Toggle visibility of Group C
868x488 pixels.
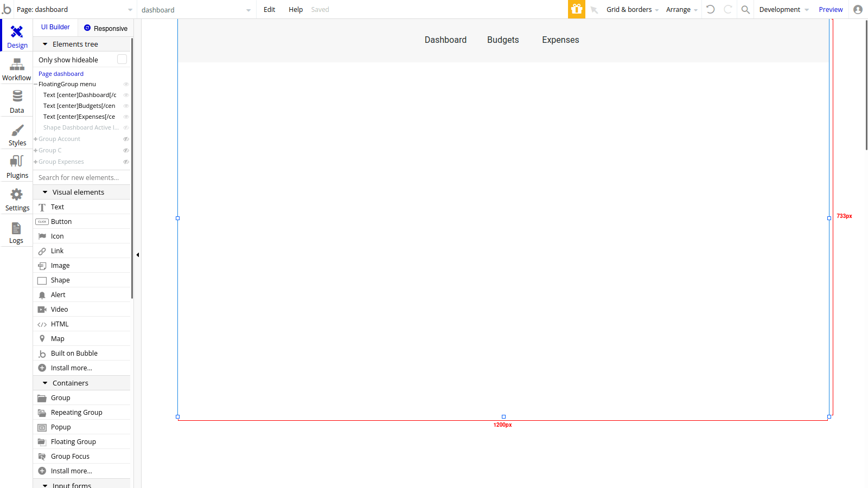(125, 150)
